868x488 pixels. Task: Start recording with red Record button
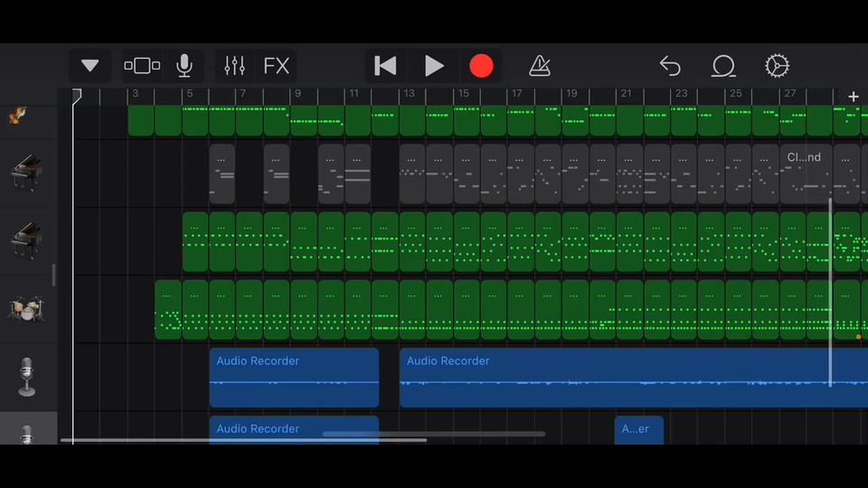click(x=481, y=66)
